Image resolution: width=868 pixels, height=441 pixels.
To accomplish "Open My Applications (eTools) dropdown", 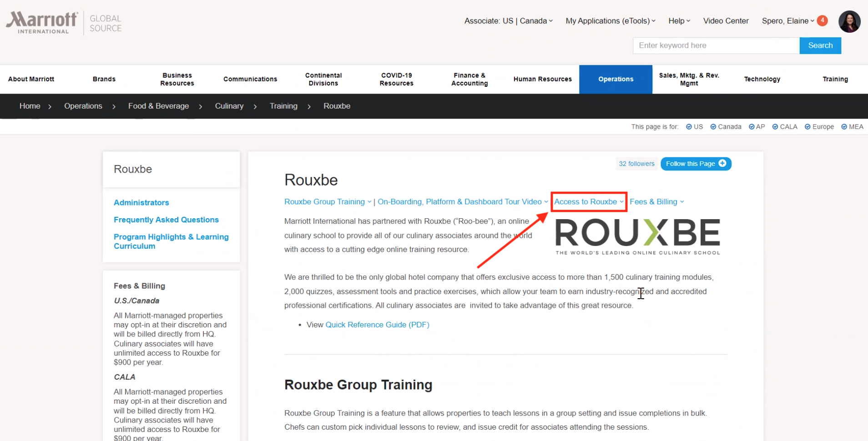I will (610, 21).
